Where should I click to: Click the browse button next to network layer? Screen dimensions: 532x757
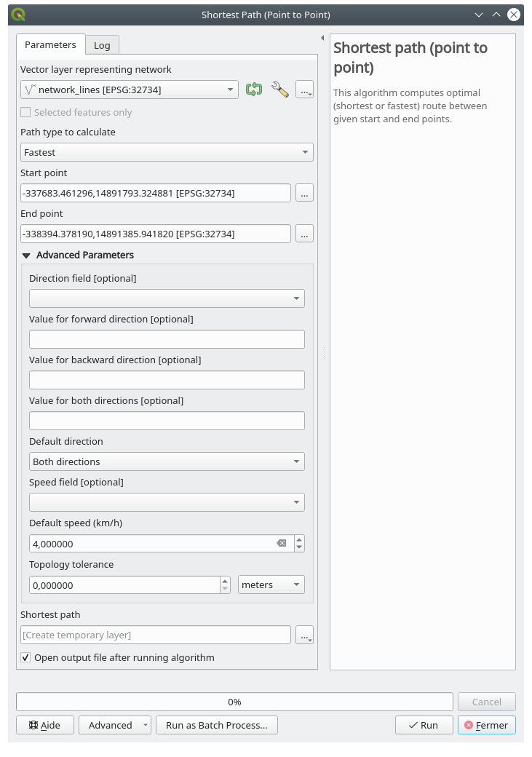[304, 90]
